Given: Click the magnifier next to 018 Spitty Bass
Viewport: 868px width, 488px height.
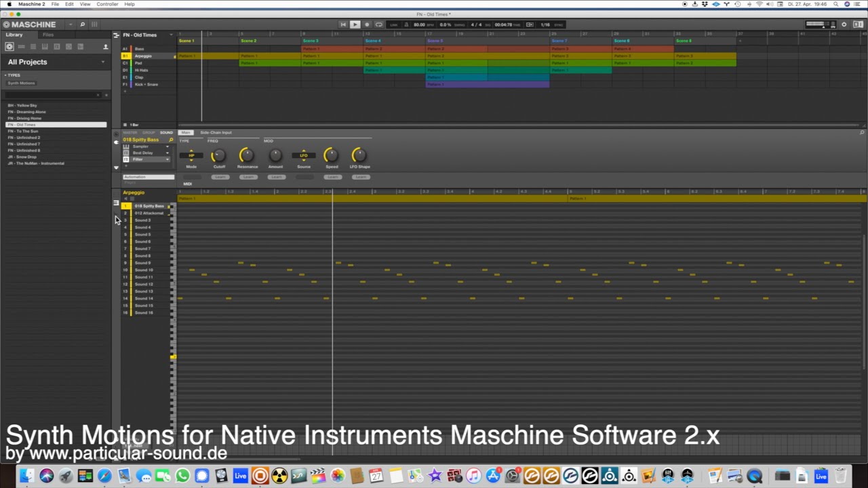Looking at the screenshot, I should coord(171,140).
